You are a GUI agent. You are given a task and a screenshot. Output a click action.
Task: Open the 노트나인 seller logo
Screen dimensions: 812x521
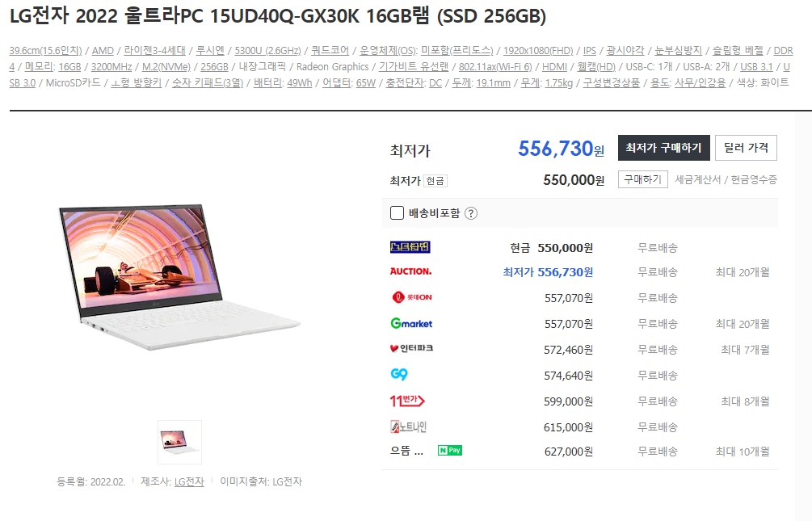[x=408, y=426]
